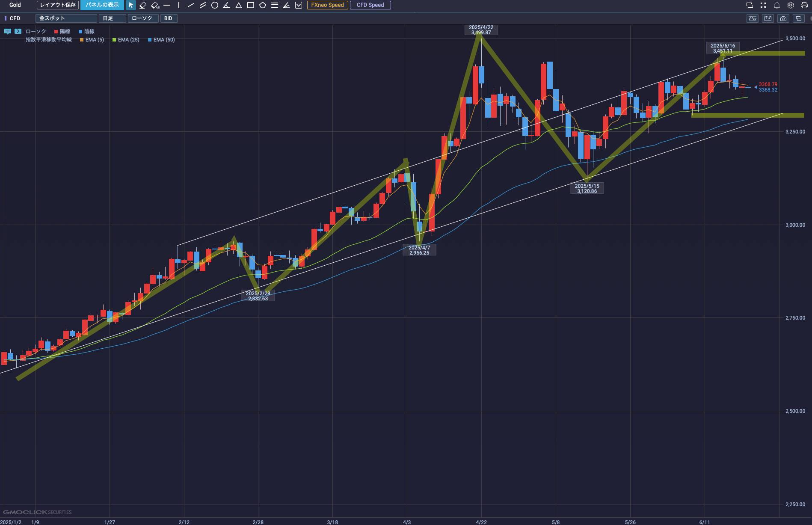The image size is (812, 525).
Task: Click the 2025/4/22 3,499.87 high label
Action: [481, 30]
